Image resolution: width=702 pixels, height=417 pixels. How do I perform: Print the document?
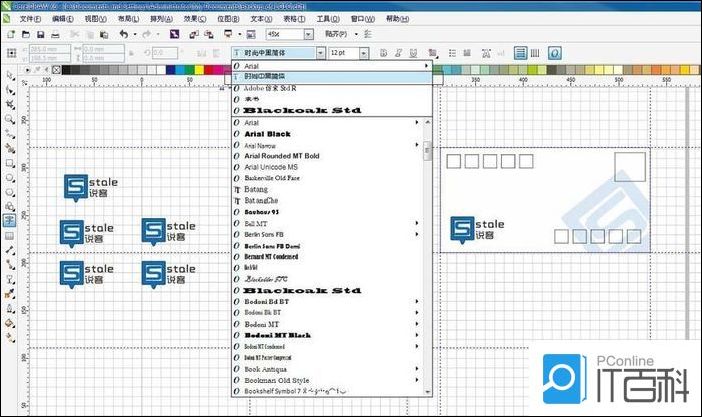[x=55, y=34]
